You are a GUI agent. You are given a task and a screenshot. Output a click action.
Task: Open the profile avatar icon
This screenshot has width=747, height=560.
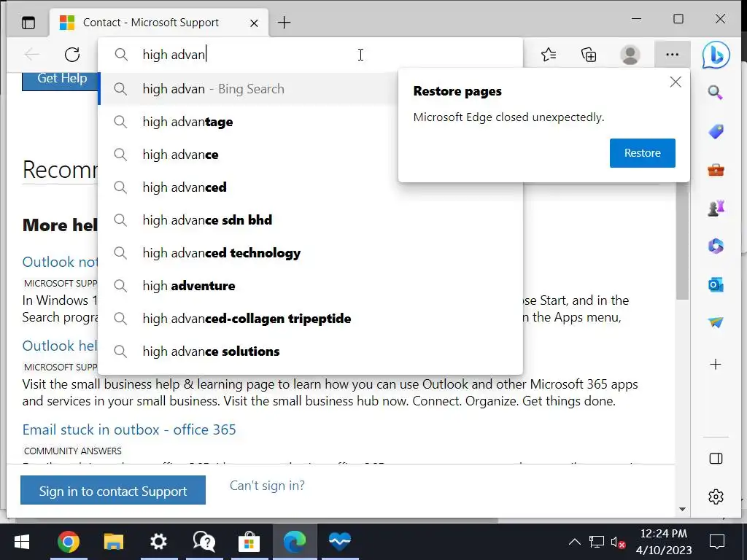630,55
